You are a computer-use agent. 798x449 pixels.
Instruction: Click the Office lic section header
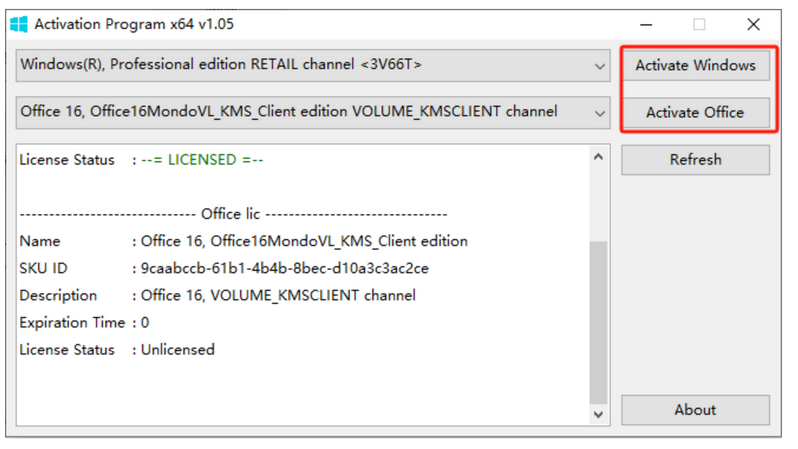231,214
